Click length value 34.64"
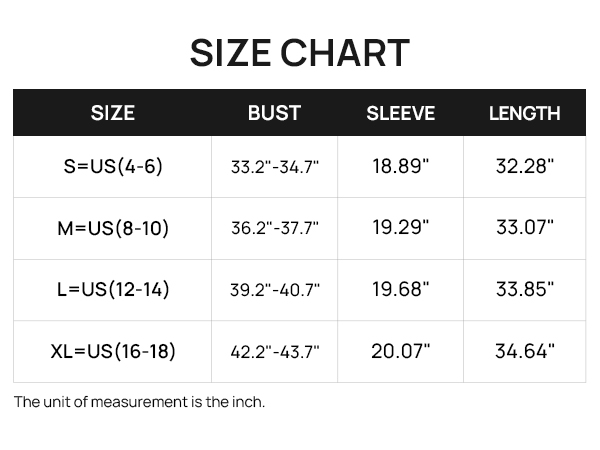Screen dimensions: 600x450 tap(525, 351)
